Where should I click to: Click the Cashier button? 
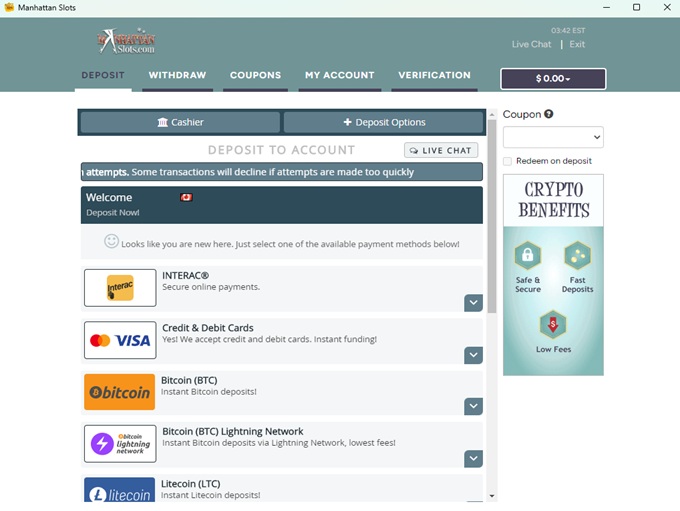(x=180, y=122)
